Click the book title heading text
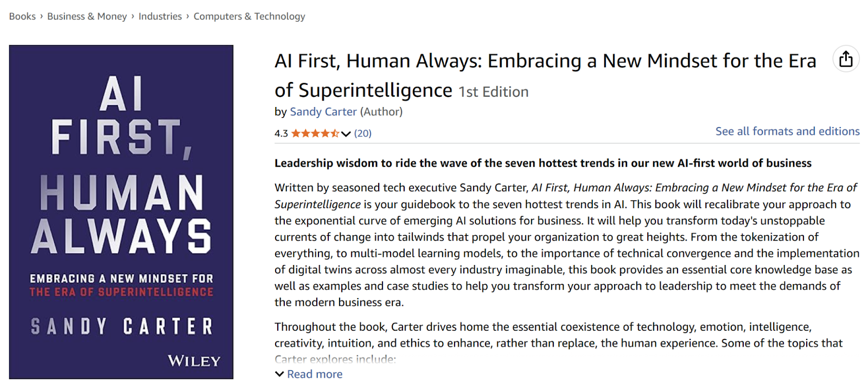Viewport: 868px width, 391px height. (545, 61)
